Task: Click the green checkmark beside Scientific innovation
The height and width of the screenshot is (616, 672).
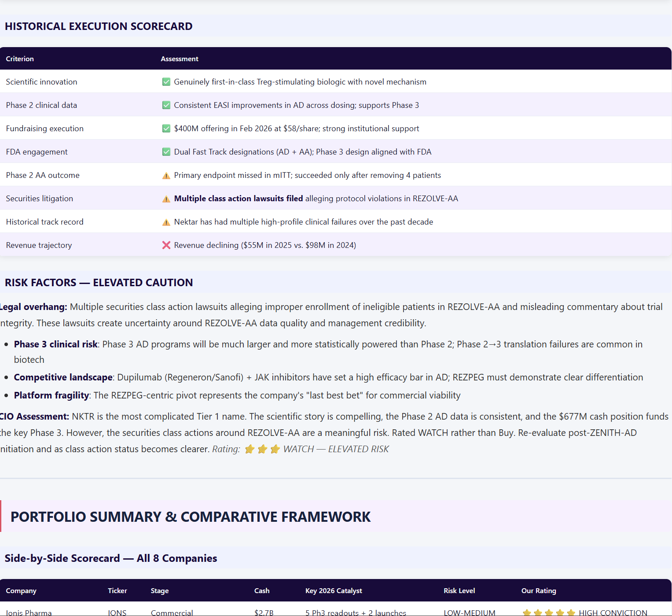Action: click(x=166, y=81)
